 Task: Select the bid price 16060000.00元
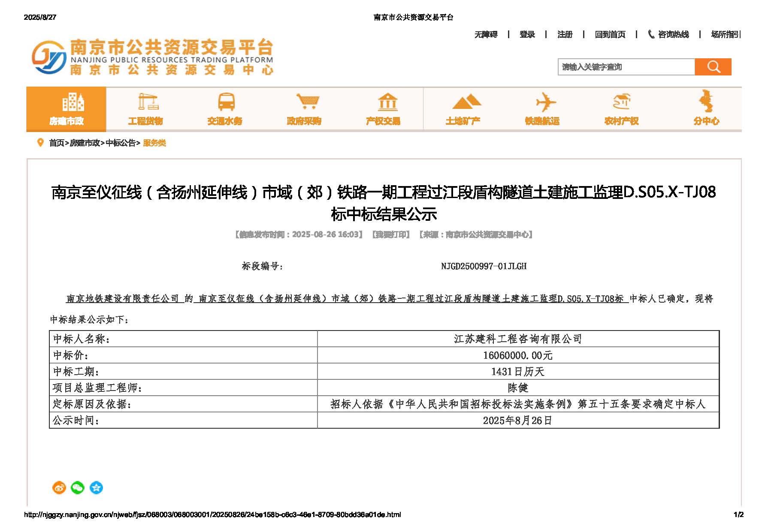tap(518, 355)
